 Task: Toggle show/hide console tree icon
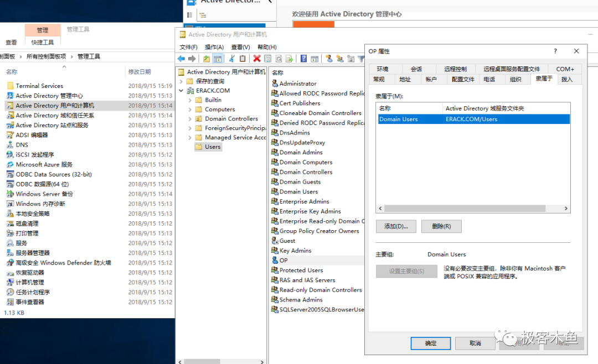point(218,59)
